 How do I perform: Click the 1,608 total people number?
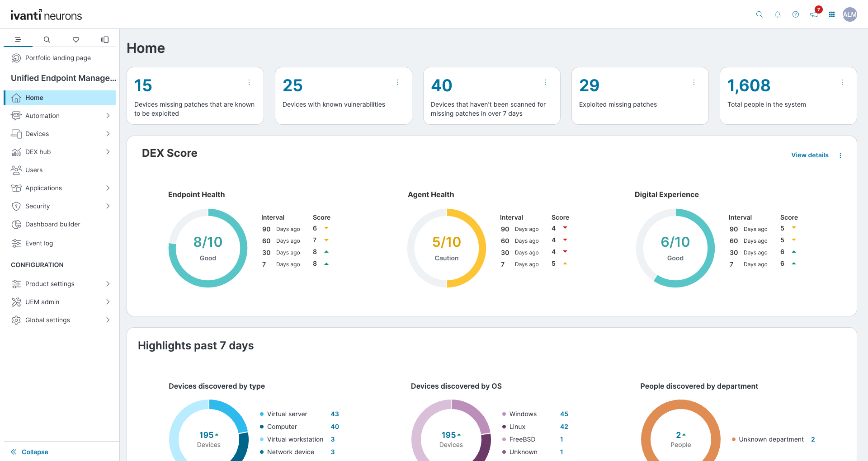(749, 85)
